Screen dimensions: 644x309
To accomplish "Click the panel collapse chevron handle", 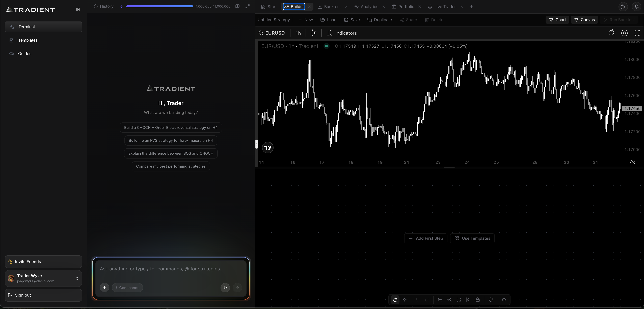I will pyautogui.click(x=256, y=144).
